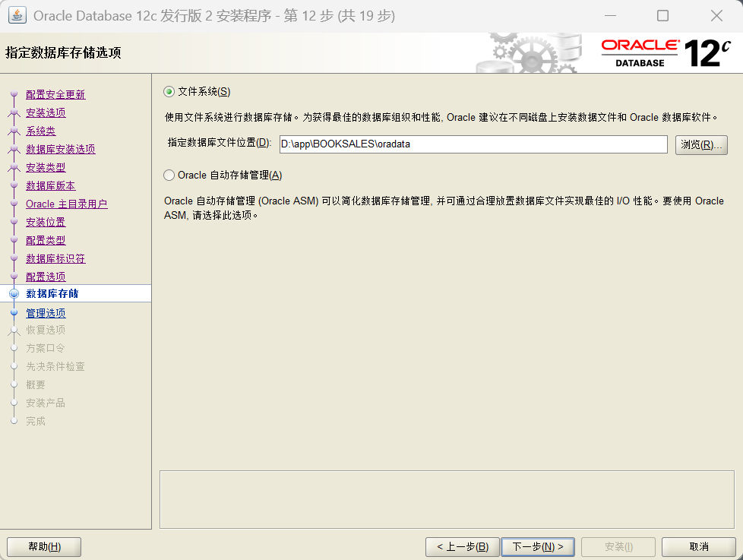Click the 指定数据库存储选项 page heading

64,52
